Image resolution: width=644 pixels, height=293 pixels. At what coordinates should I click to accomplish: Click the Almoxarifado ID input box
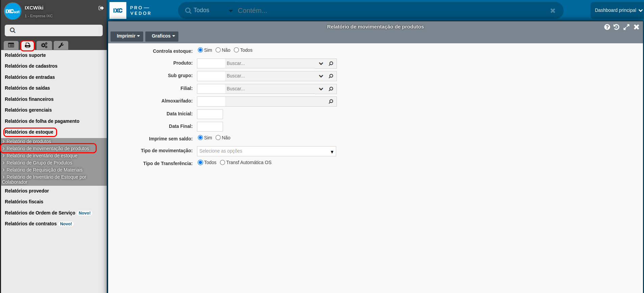(x=211, y=102)
